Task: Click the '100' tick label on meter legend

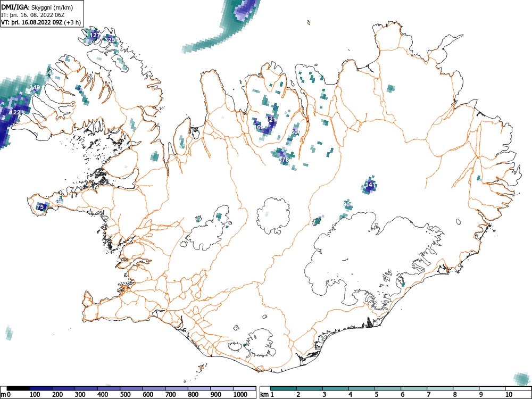Action: 35,395
